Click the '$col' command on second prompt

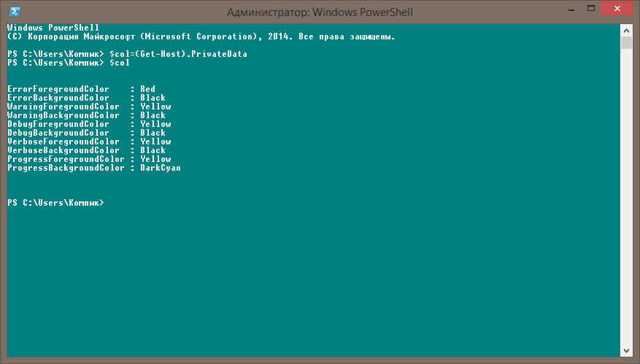pyautogui.click(x=120, y=63)
